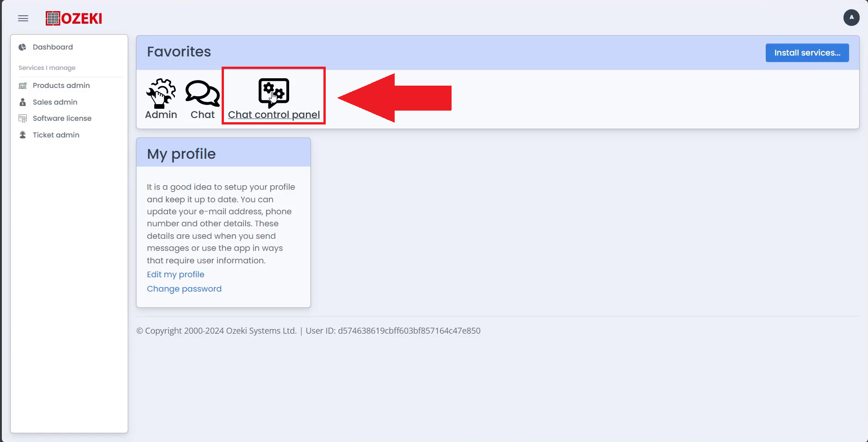Click the Ticket admin sidebar icon

coord(22,135)
